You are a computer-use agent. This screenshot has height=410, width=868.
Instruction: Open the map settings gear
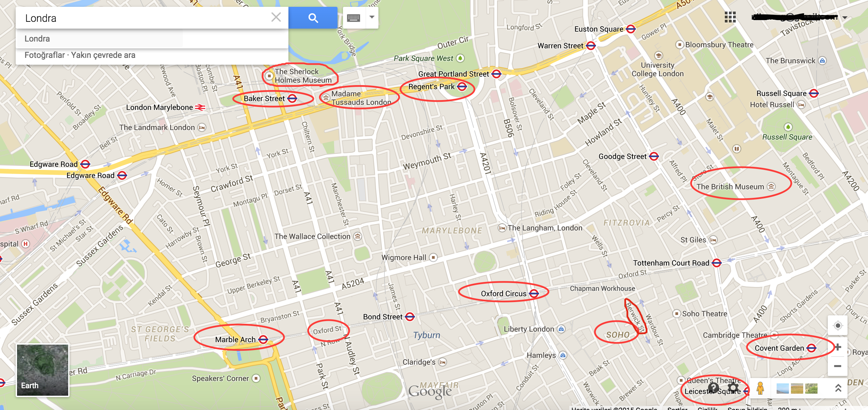[733, 388]
